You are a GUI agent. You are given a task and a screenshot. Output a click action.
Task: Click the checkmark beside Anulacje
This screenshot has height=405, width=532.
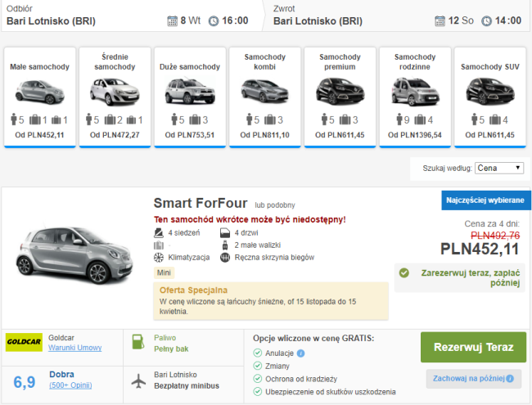tap(258, 353)
